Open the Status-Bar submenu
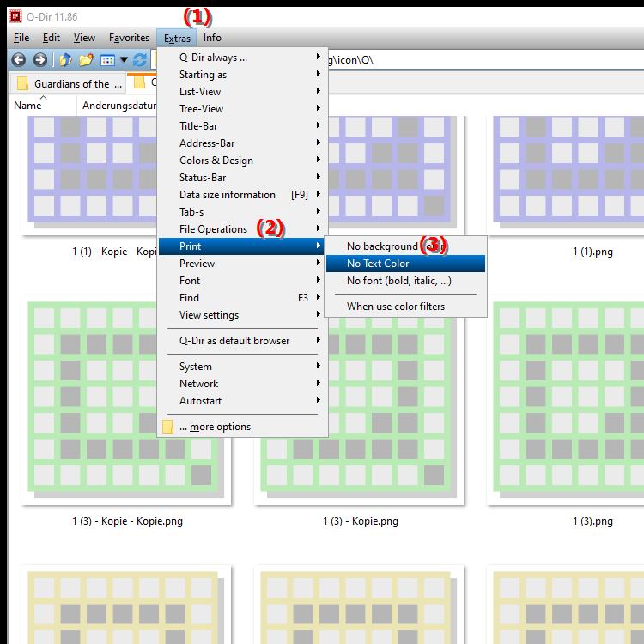 [x=242, y=178]
